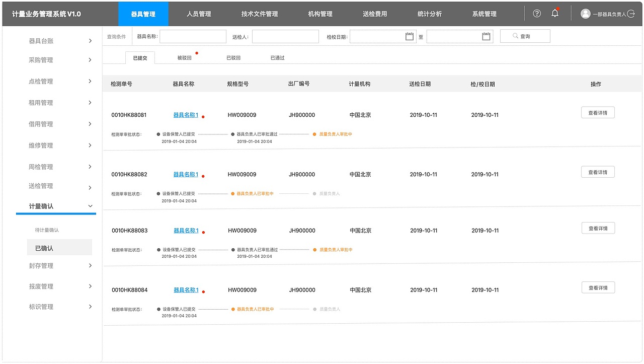Viewport: 644px width, 364px height.
Task: Click order number 0010HK88082
Action: 129,175
